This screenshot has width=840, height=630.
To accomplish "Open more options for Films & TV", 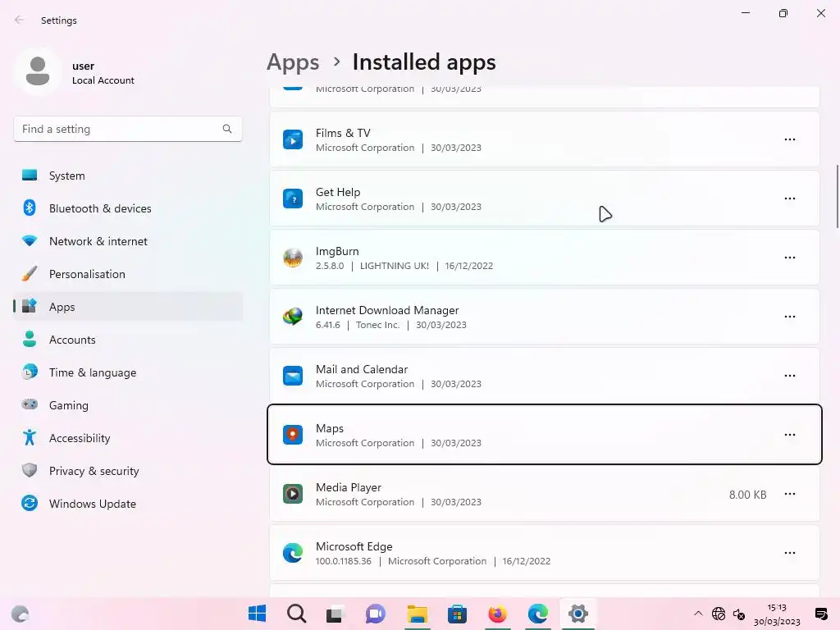I will (790, 139).
